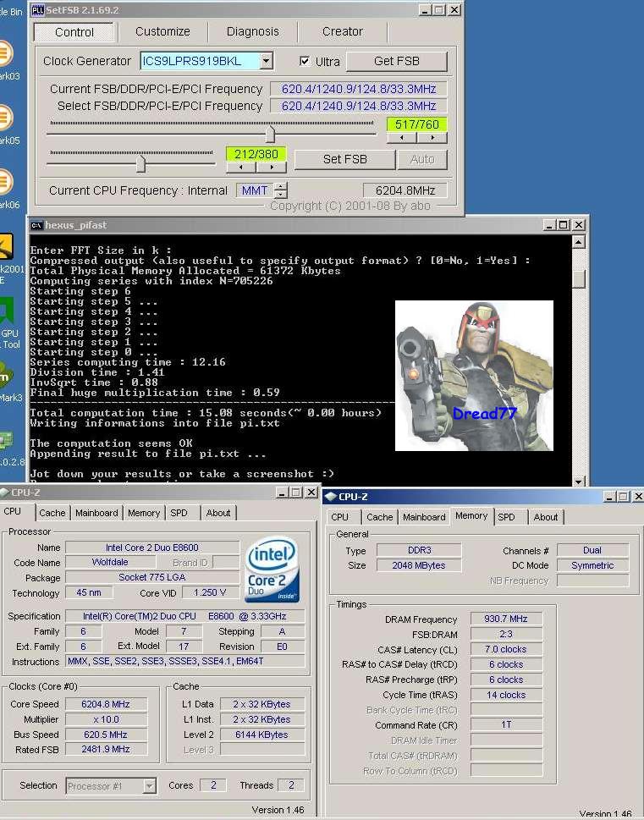Click the Core Speed 6204.8 MHz value
The width and height of the screenshot is (644, 820).
106,704
